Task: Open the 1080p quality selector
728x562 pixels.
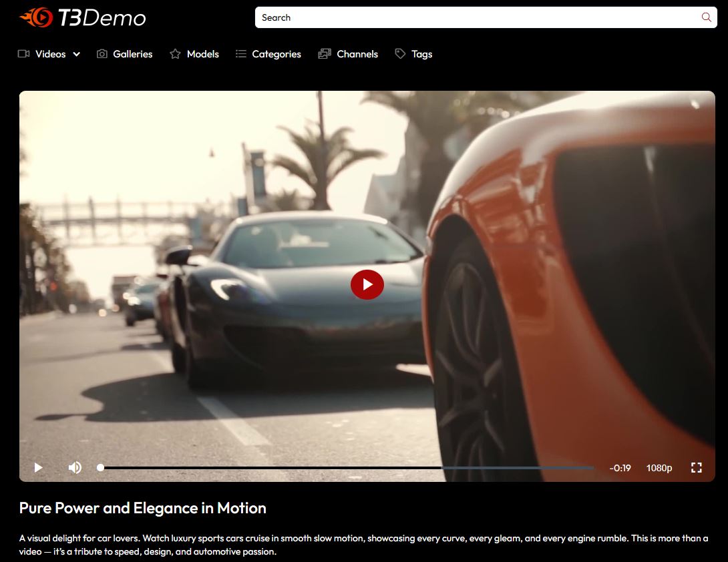Action: coord(659,468)
